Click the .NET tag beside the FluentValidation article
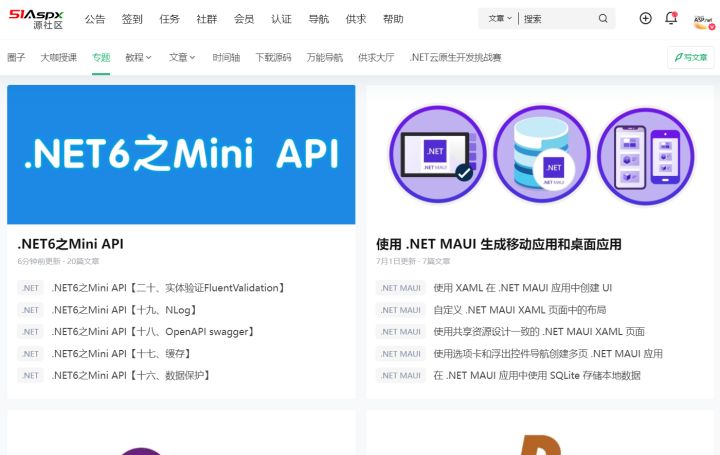 pyautogui.click(x=31, y=288)
